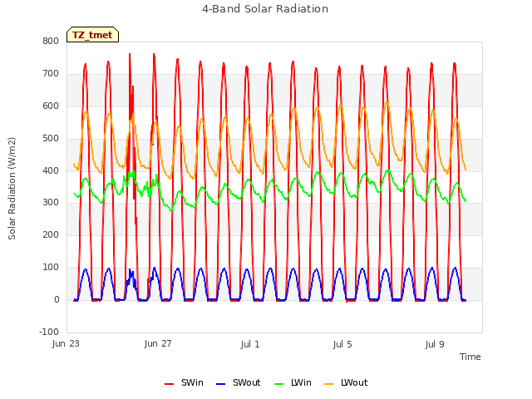Screen dimensions: 532x399
Task: Click the Solar Radiation (W/m2) axis label
Action: click(12, 189)
